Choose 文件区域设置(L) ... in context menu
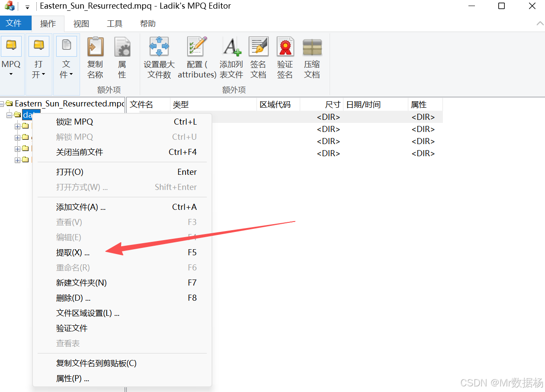Image resolution: width=545 pixels, height=392 pixels. [x=122, y=313]
